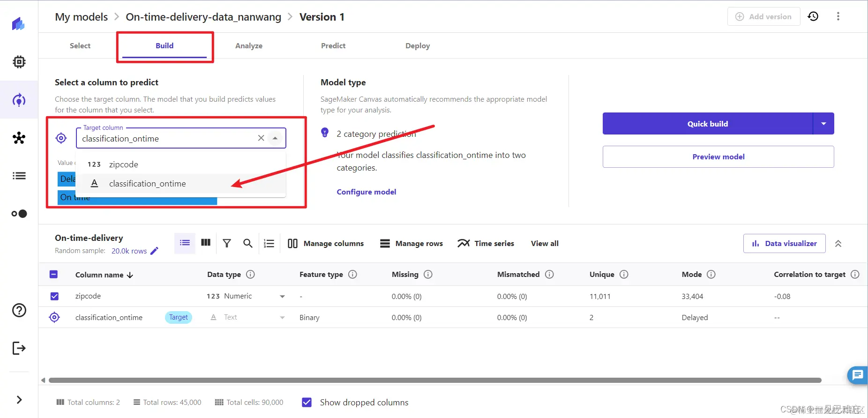The height and width of the screenshot is (418, 868).
Task: Switch to list view icon
Action: pyautogui.click(x=185, y=243)
